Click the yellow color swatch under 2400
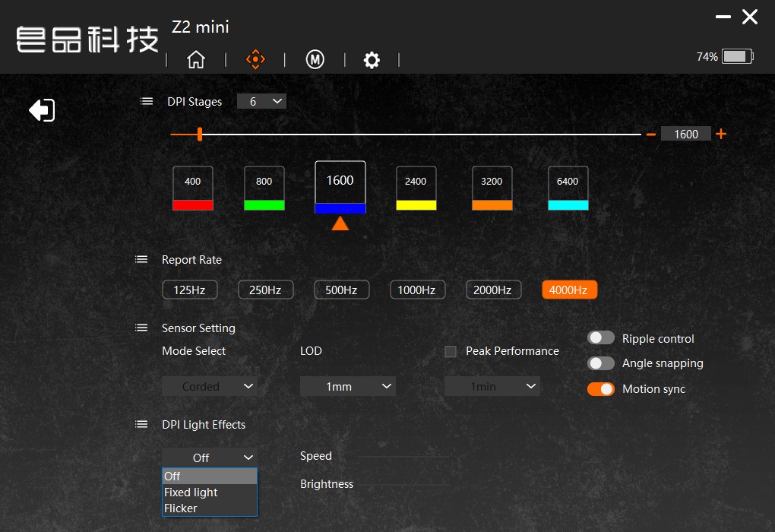Viewport: 775px width, 532px height. [416, 205]
